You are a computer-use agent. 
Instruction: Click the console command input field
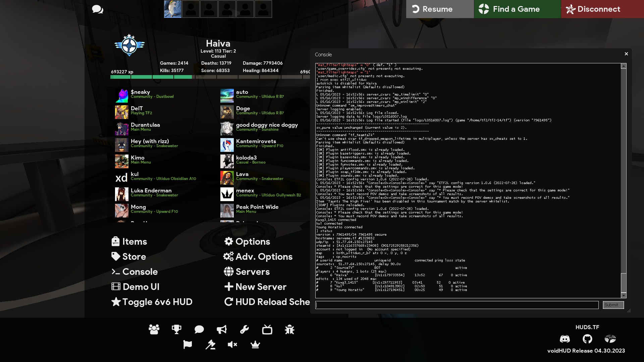click(x=457, y=305)
